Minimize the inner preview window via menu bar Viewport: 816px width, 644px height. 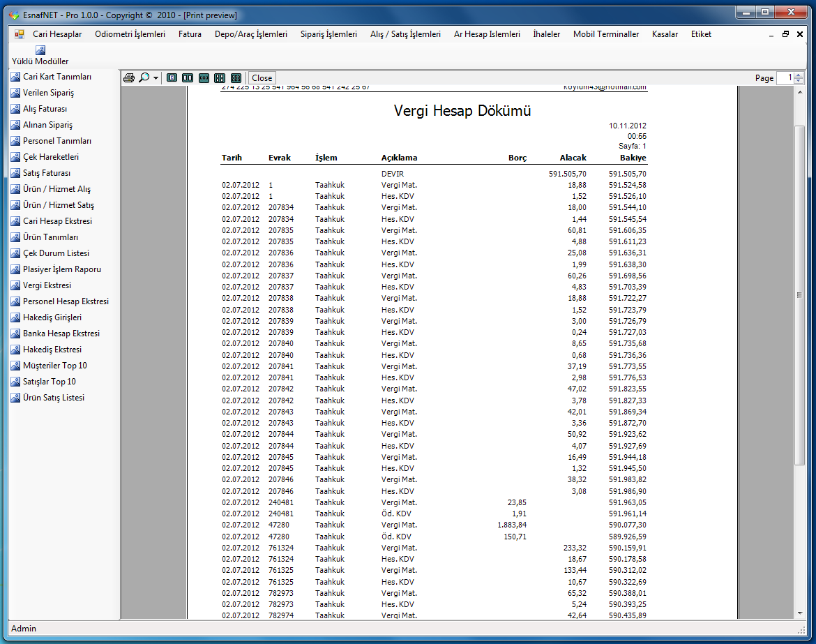click(771, 35)
